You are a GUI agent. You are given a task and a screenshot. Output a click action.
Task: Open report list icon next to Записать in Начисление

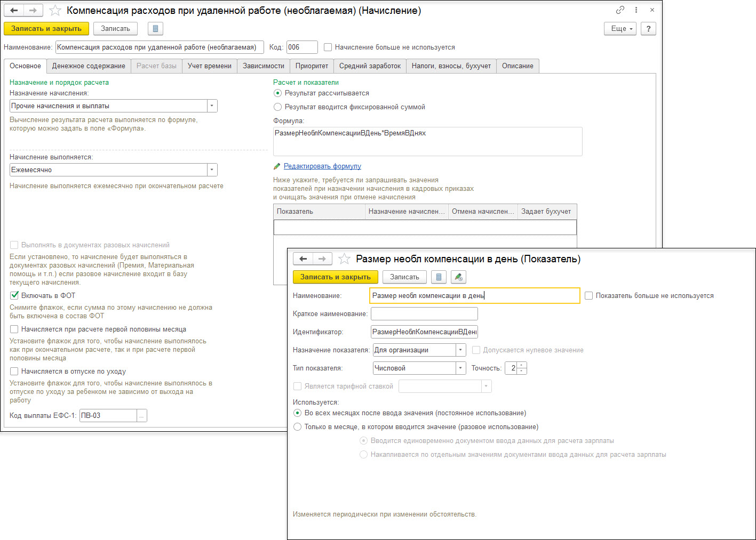coord(155,29)
